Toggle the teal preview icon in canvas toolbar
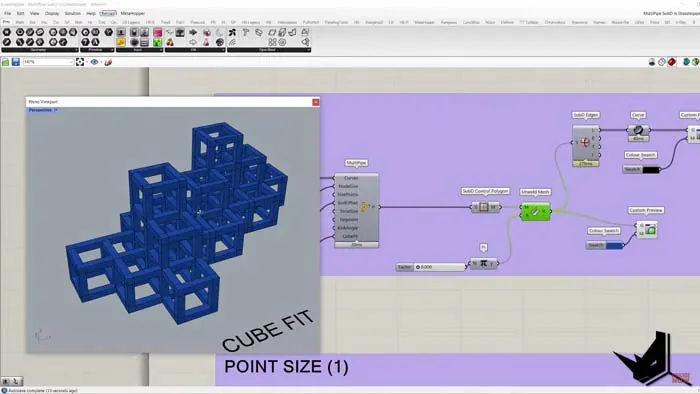The height and width of the screenshot is (394, 700). [686, 62]
